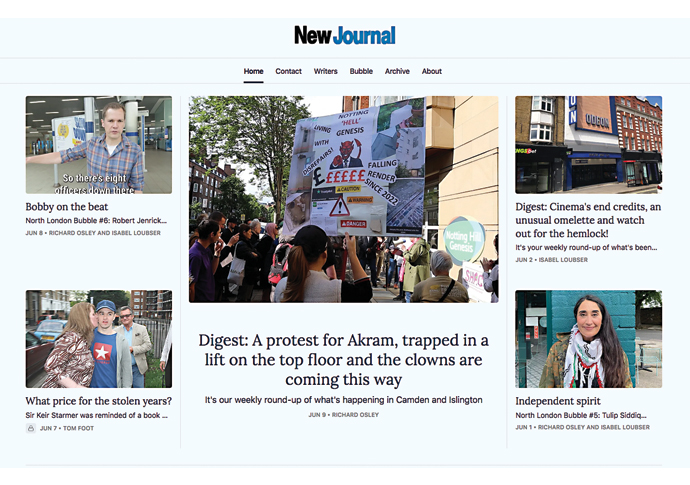Open the Writers menu item

coord(325,72)
